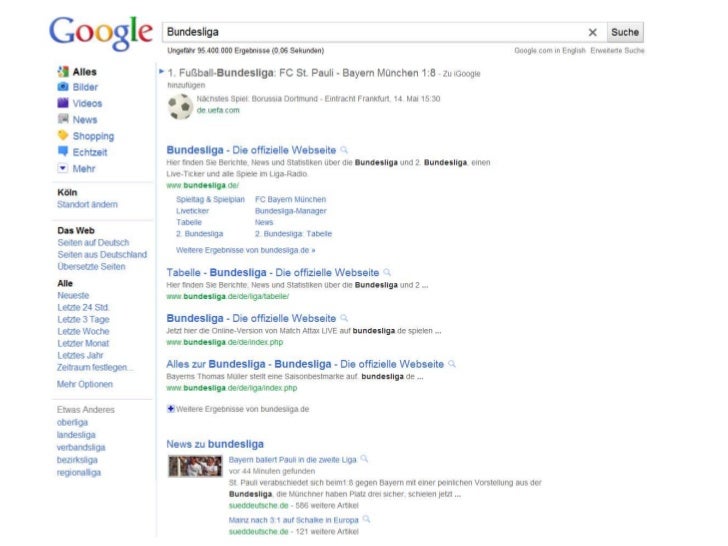
Task: Click related search bezirksliga
Action: click(77, 460)
